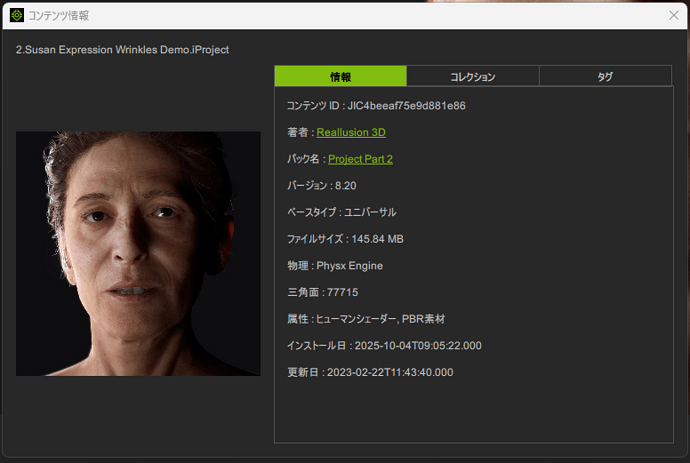Click the ファイルサイズ : 145.84 MB line
This screenshot has height=463, width=690.
(x=345, y=239)
